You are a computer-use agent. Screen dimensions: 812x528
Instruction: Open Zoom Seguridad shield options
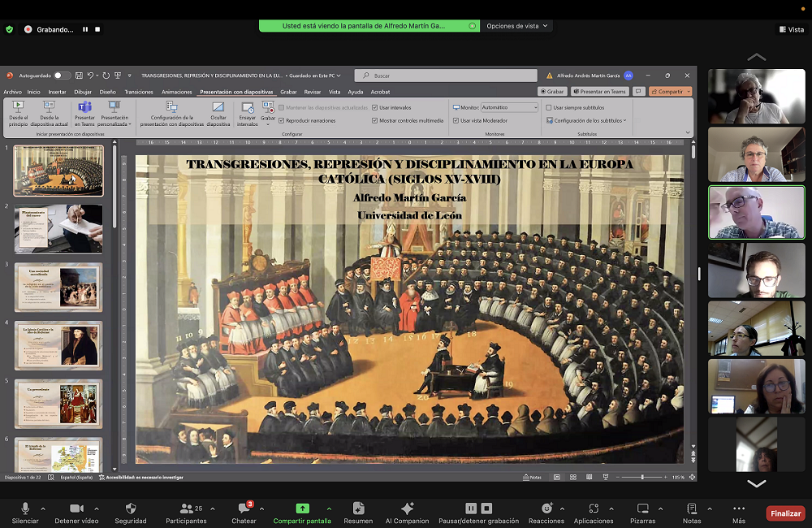point(131,513)
